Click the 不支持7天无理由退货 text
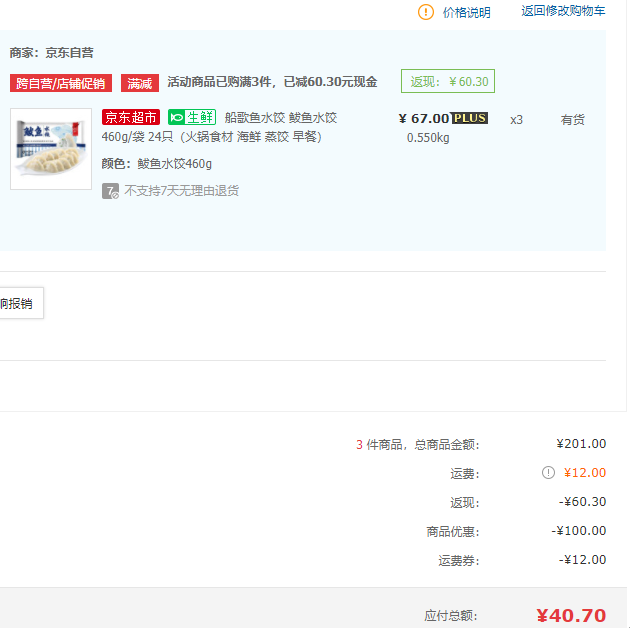The height and width of the screenshot is (628, 630). [182, 190]
